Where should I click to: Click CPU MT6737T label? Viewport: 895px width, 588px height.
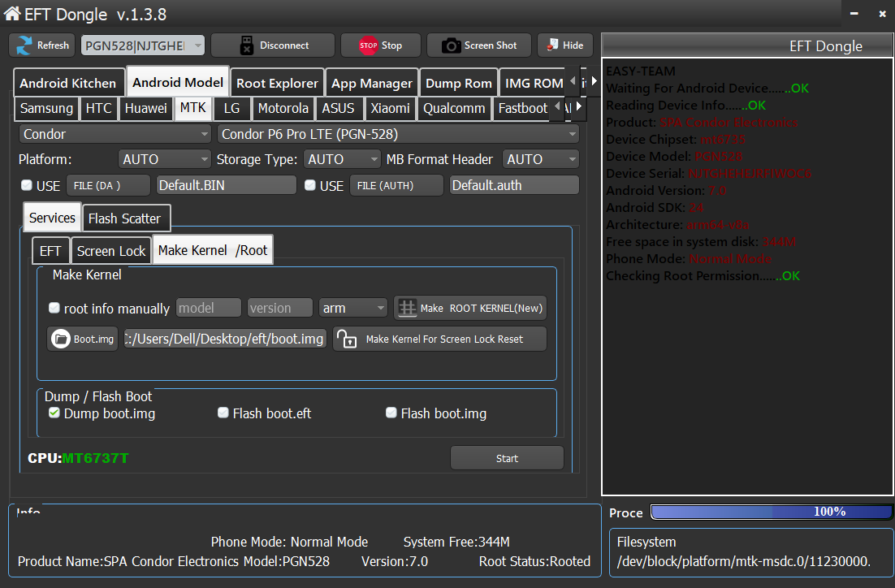pos(78,458)
